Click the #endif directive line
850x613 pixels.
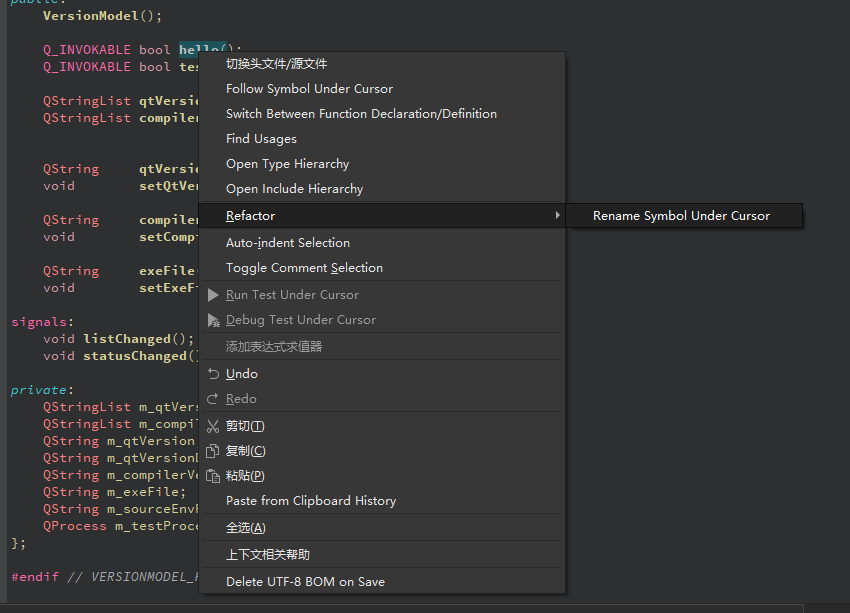coord(106,577)
